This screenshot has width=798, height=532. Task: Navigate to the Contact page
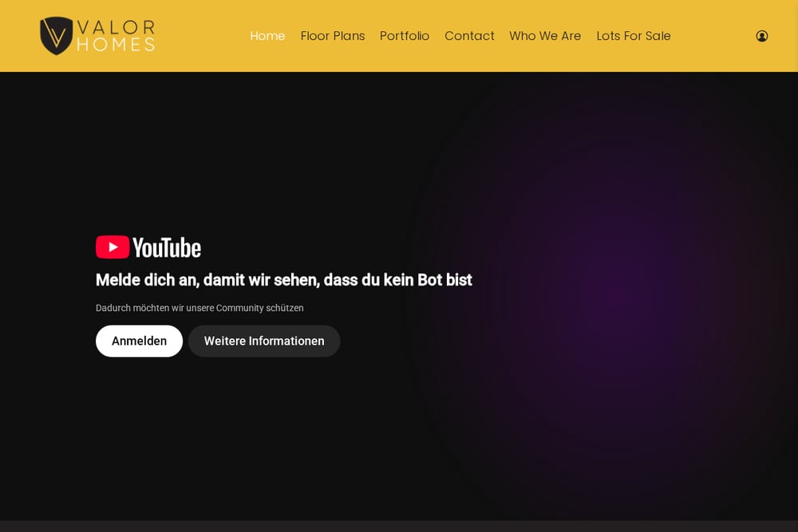click(469, 36)
